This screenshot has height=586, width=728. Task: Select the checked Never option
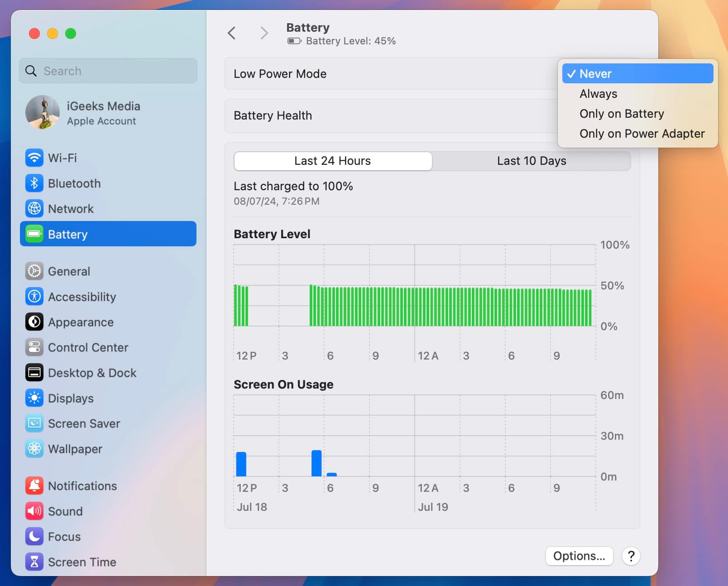637,74
